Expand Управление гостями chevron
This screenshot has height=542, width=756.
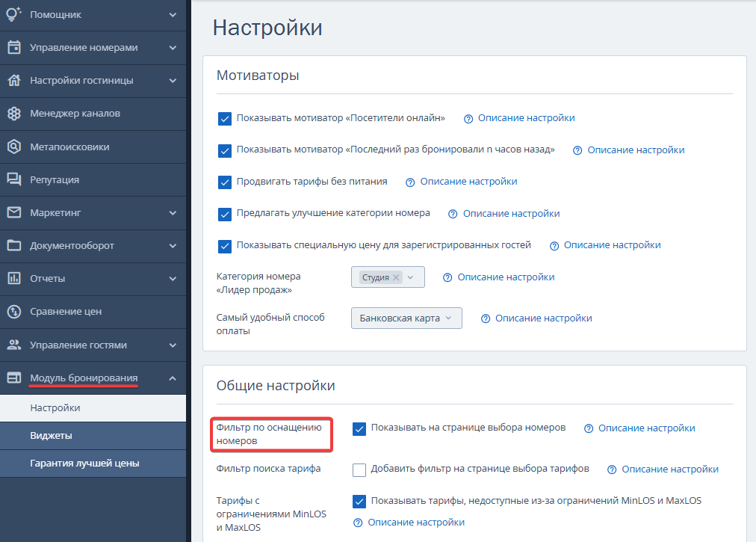pos(173,345)
